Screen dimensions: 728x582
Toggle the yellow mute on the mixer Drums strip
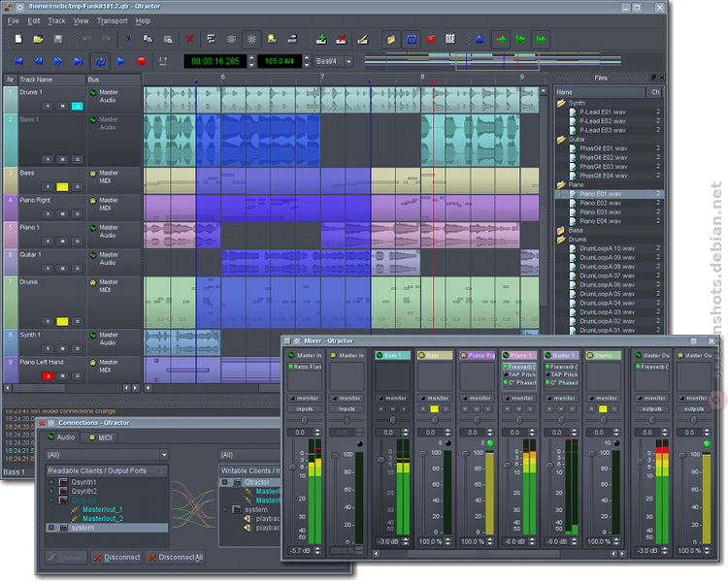603,409
